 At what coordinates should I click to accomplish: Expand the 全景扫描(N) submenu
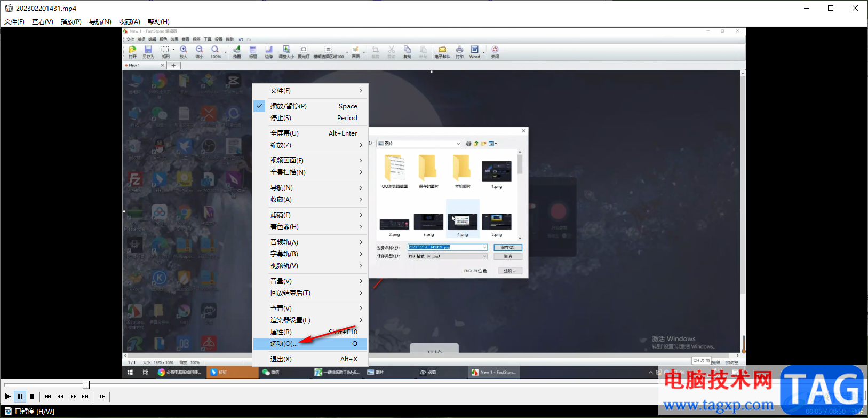[x=310, y=172]
